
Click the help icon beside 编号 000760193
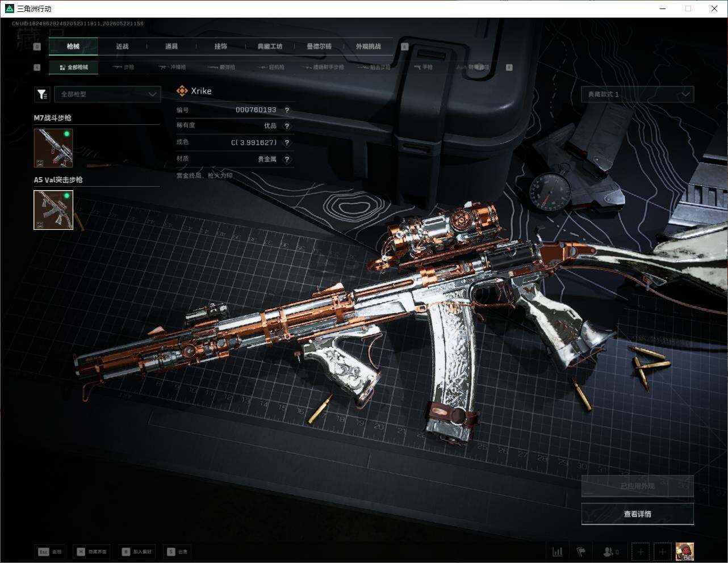tap(287, 110)
